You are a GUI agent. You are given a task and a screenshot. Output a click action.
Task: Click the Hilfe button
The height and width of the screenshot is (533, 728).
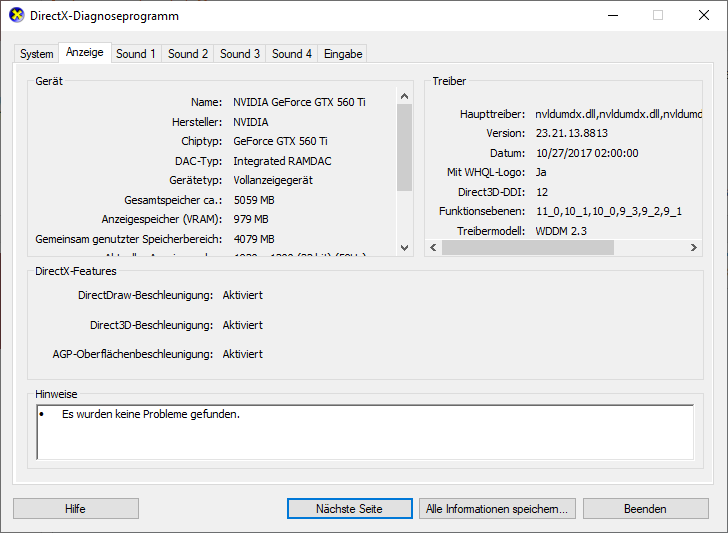pos(76,508)
